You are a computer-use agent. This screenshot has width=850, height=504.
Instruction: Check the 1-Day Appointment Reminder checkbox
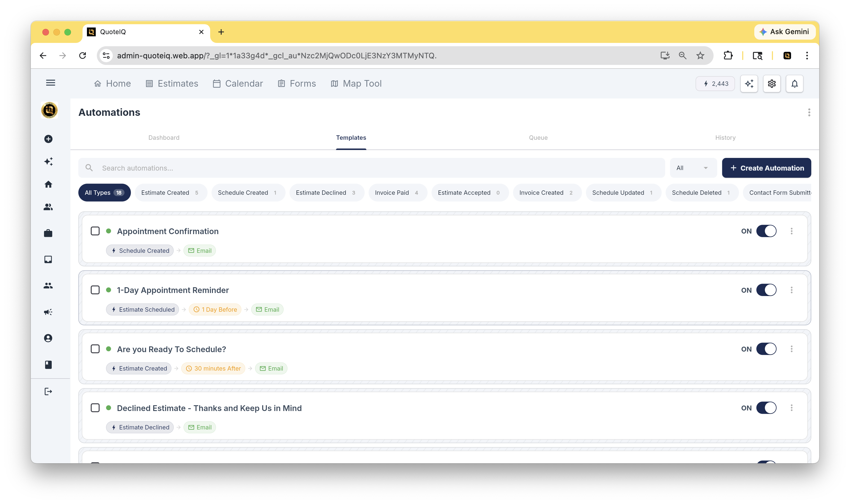pos(95,290)
